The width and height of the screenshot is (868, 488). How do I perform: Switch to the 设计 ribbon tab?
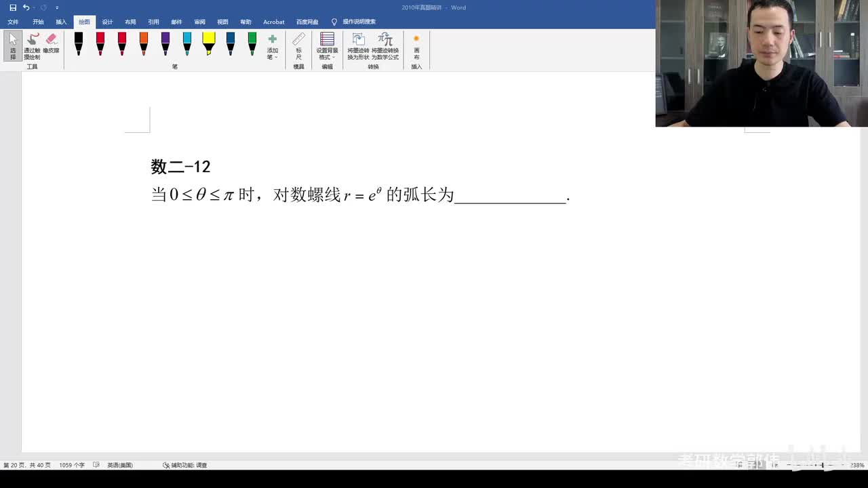click(x=107, y=22)
